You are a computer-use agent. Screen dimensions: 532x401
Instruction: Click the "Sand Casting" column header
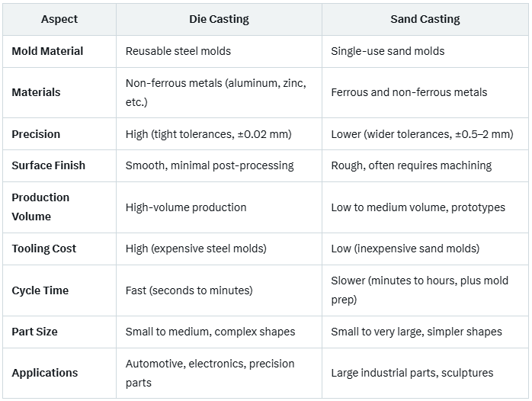(425, 19)
